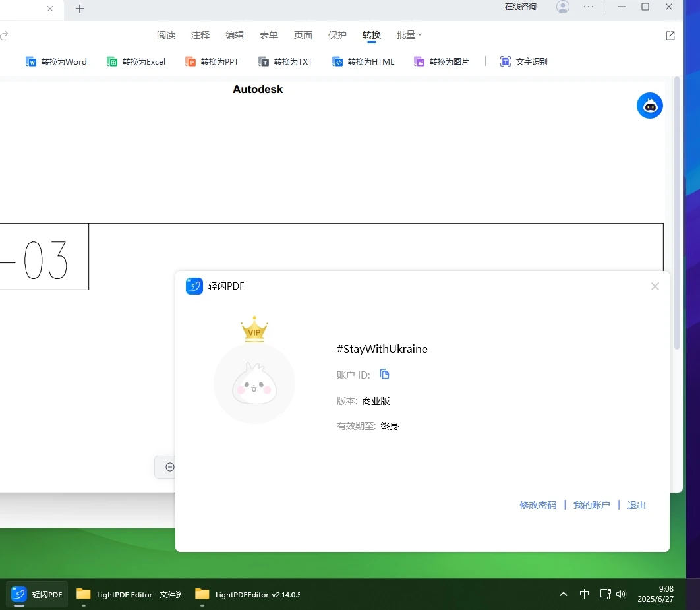The width and height of the screenshot is (700, 610).
Task: Convert the PDF to Excel
Action: (x=136, y=61)
